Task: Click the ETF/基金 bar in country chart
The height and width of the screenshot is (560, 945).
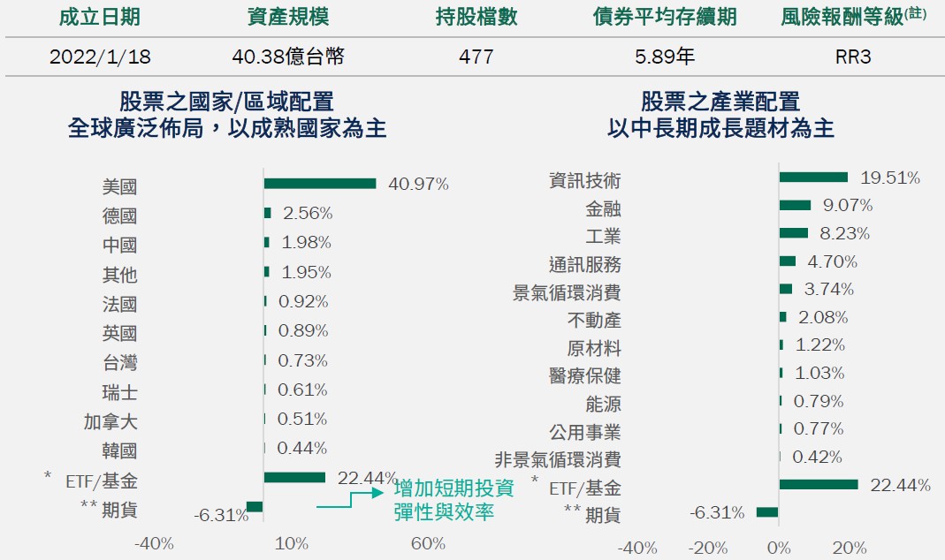Action: coord(294,478)
